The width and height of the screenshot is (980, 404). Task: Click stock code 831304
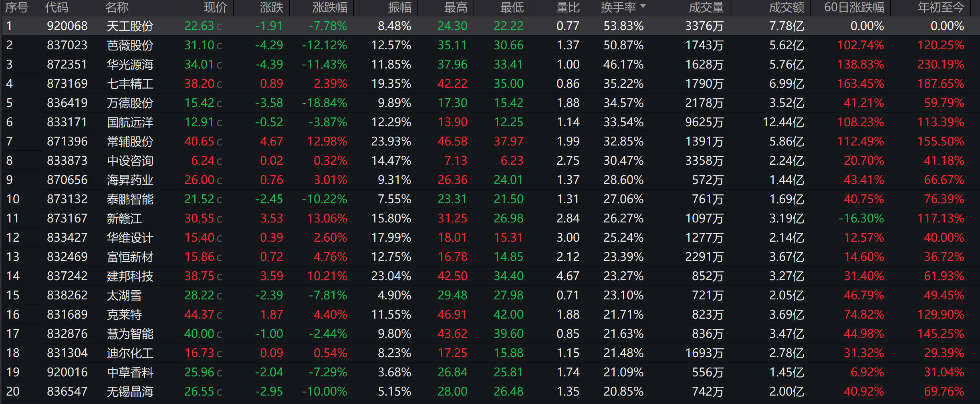click(x=67, y=353)
